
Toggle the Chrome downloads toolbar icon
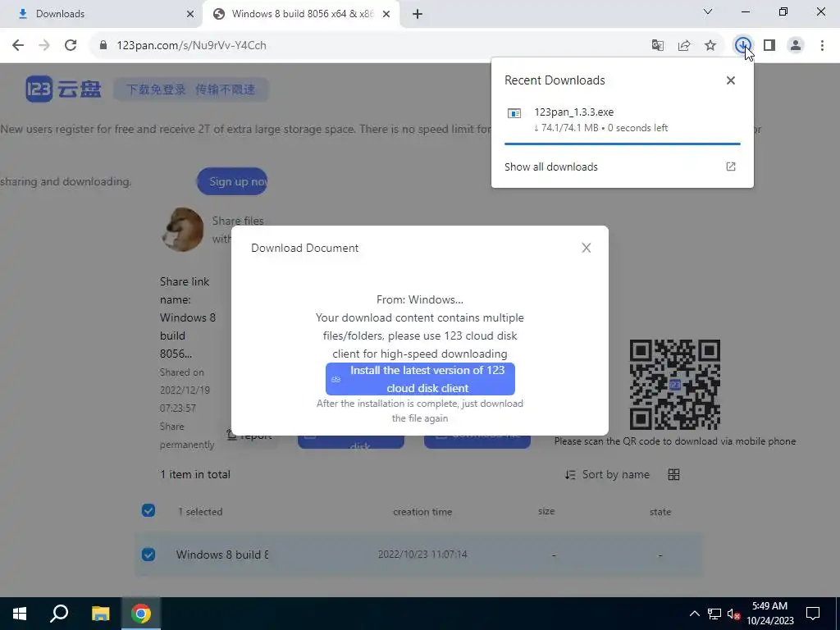pyautogui.click(x=742, y=46)
